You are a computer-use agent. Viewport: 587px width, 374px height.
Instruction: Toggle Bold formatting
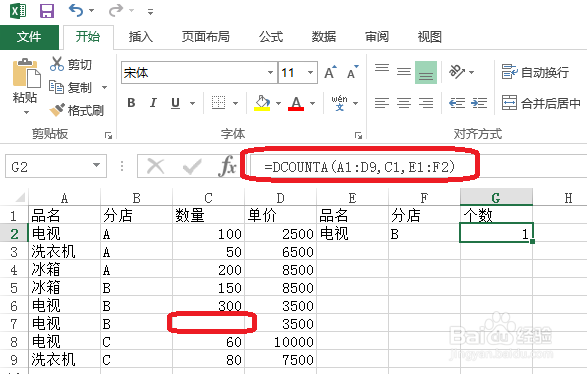(x=131, y=103)
